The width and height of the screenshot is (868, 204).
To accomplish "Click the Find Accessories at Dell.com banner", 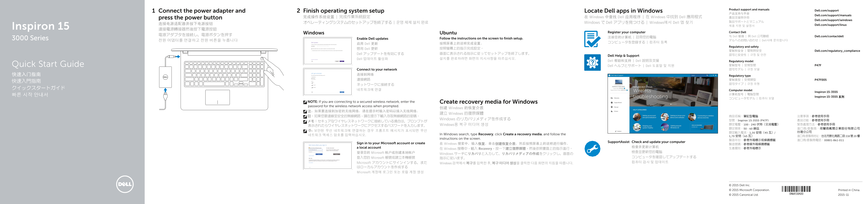I will click(703, 127).
